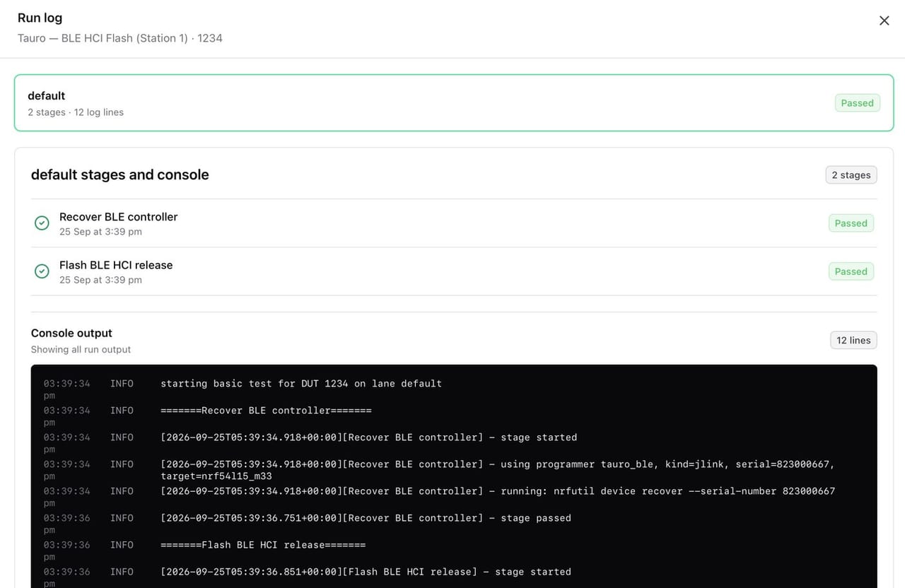Click the Showing all run output caption
This screenshot has width=905, height=588.
[81, 349]
